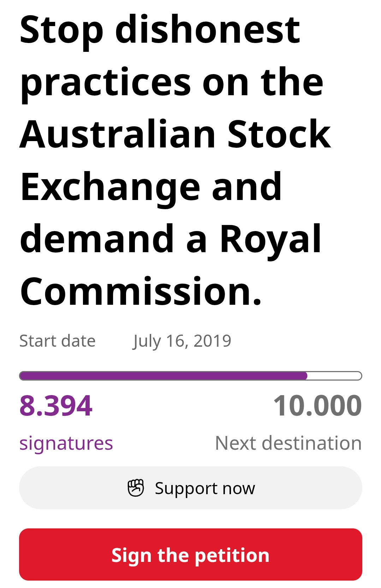
Task: Click the word Stop in the title
Action: pos(61,30)
